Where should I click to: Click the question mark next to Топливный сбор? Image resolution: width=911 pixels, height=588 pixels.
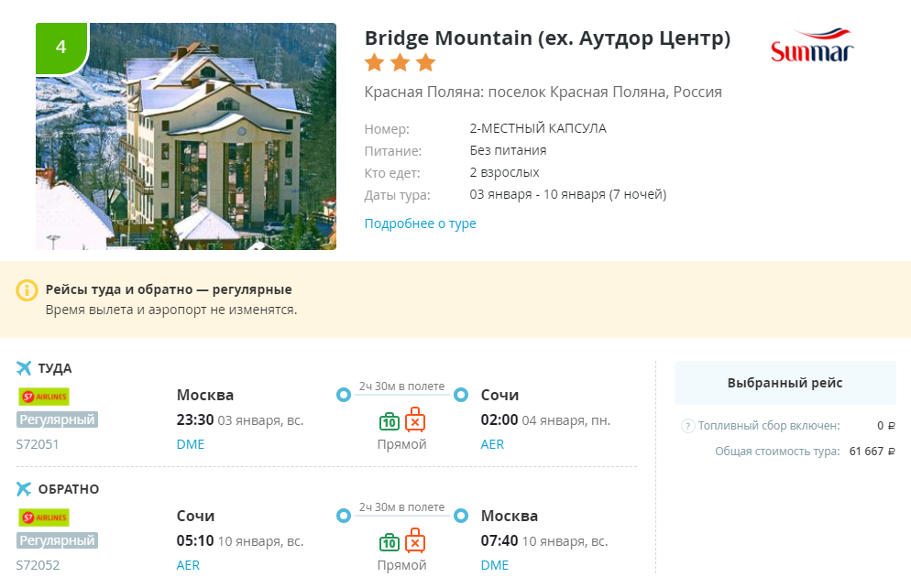point(688,426)
